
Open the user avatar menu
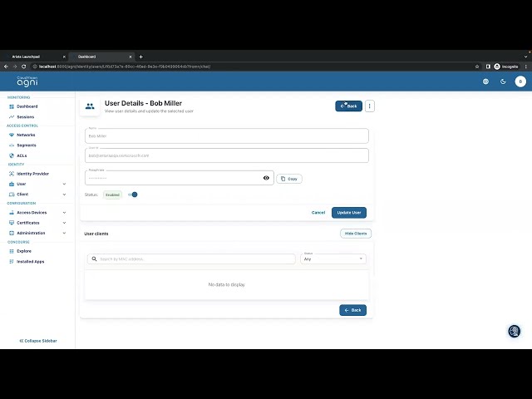click(x=520, y=81)
